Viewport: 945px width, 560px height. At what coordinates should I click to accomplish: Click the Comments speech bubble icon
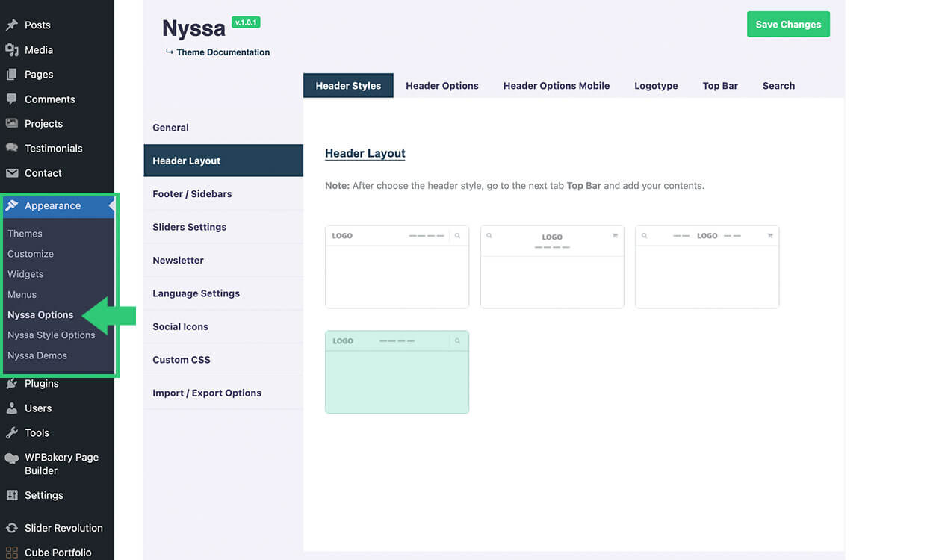coord(12,99)
